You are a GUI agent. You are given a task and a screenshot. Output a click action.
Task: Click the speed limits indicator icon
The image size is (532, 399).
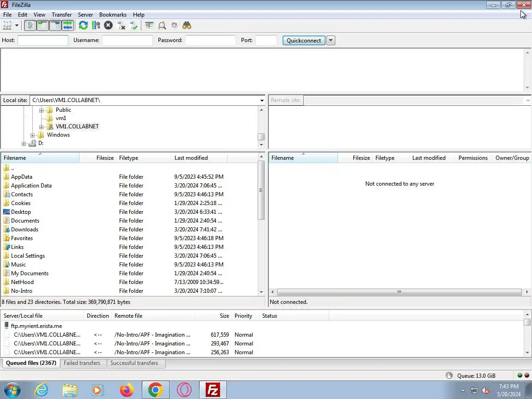pyautogui.click(x=449, y=375)
